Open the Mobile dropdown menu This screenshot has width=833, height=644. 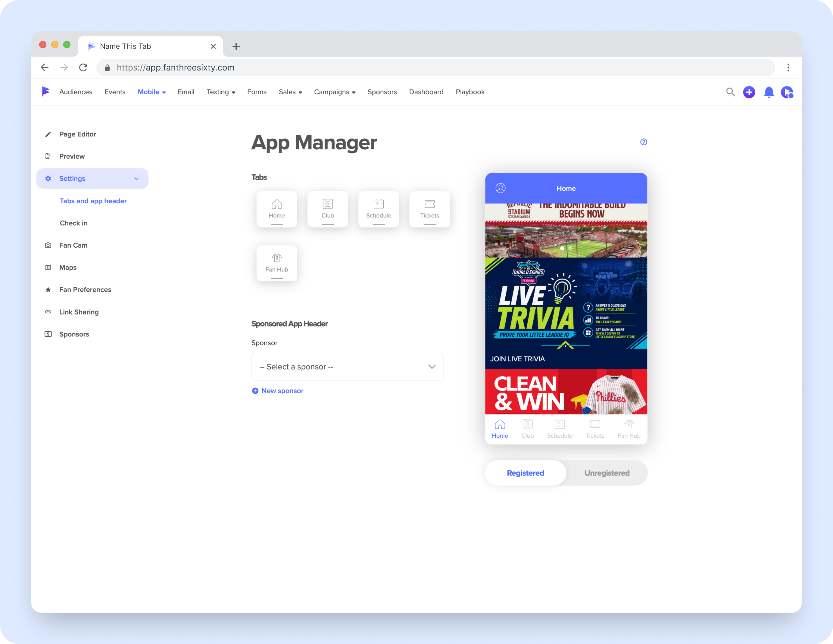tap(151, 92)
